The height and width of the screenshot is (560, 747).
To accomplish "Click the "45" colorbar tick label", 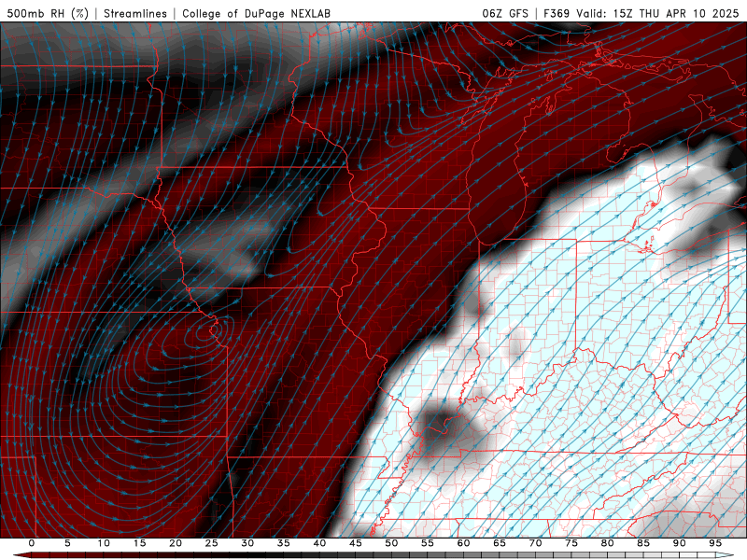I will [x=356, y=543].
